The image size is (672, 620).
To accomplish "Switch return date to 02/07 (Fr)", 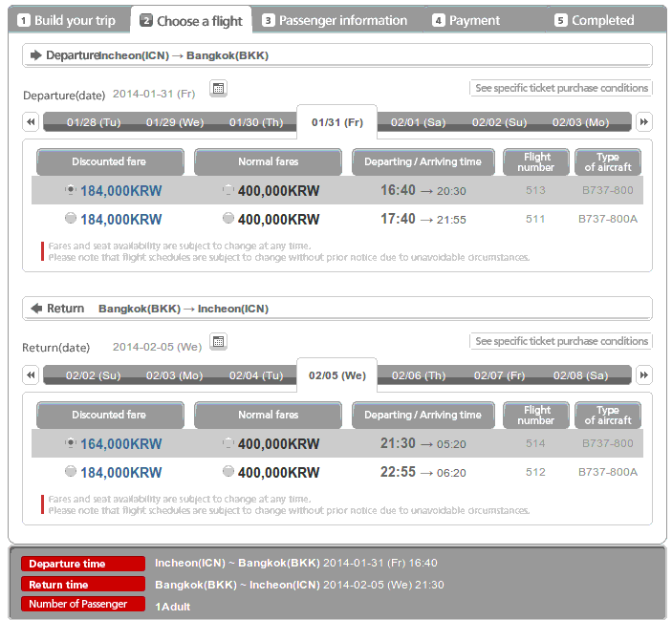I will [x=499, y=375].
